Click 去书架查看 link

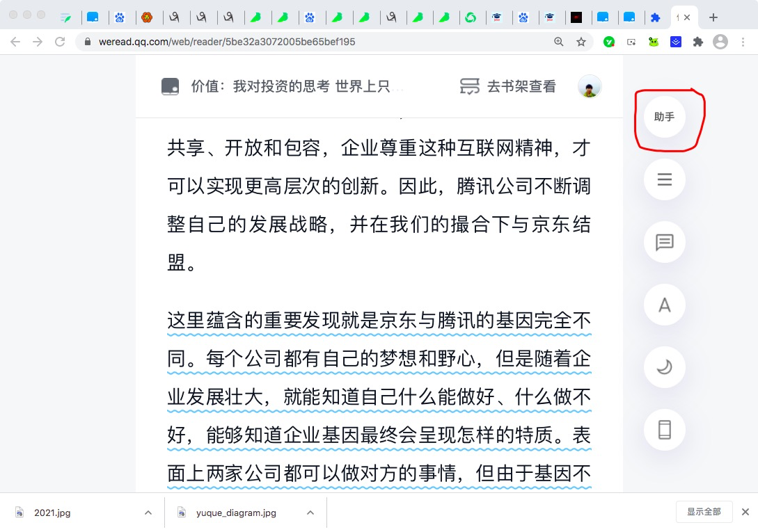point(521,86)
